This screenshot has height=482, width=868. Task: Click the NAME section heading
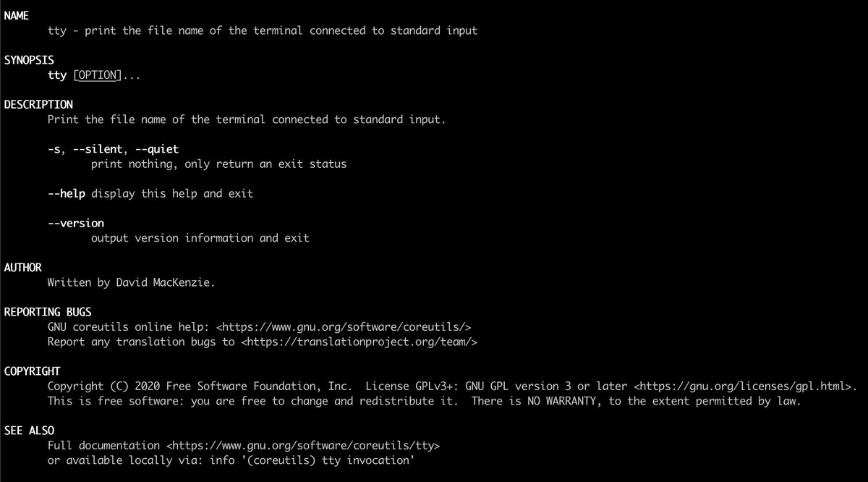point(16,16)
